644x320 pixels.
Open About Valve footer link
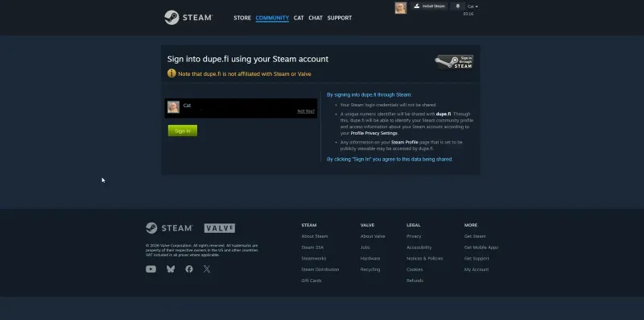[373, 236]
